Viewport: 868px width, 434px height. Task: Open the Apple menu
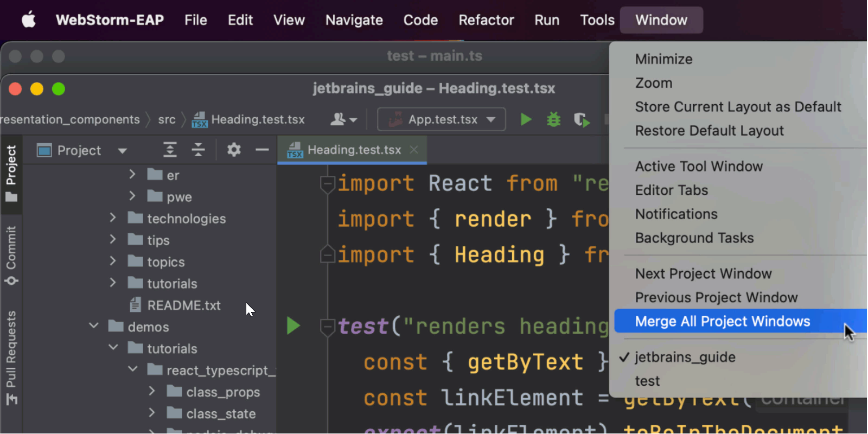point(28,20)
